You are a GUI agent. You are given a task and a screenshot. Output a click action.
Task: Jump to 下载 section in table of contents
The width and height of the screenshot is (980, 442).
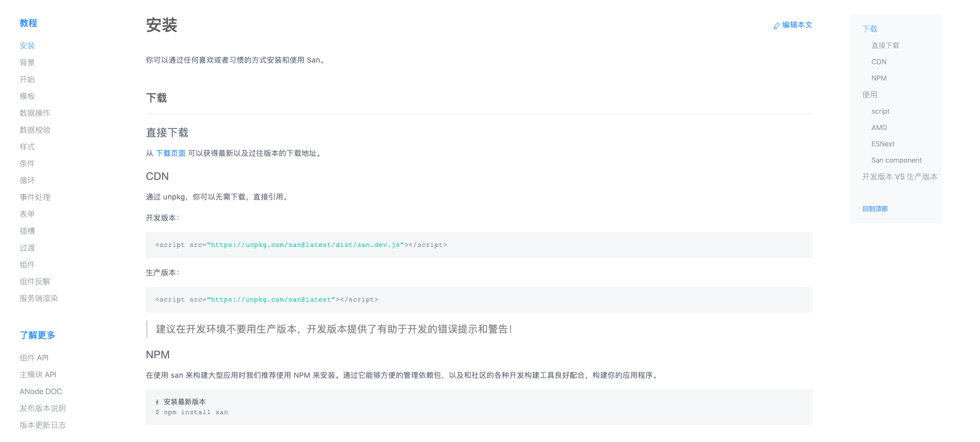[x=869, y=29]
